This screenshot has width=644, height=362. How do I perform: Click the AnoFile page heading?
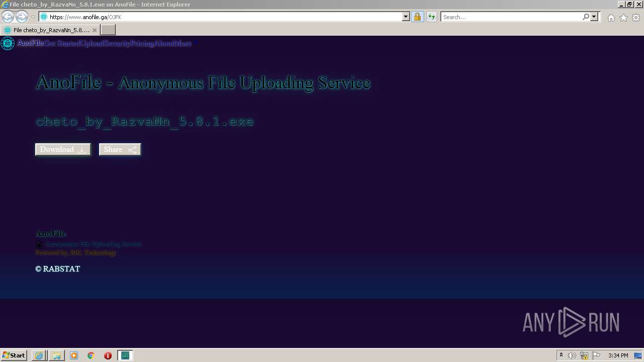203,82
